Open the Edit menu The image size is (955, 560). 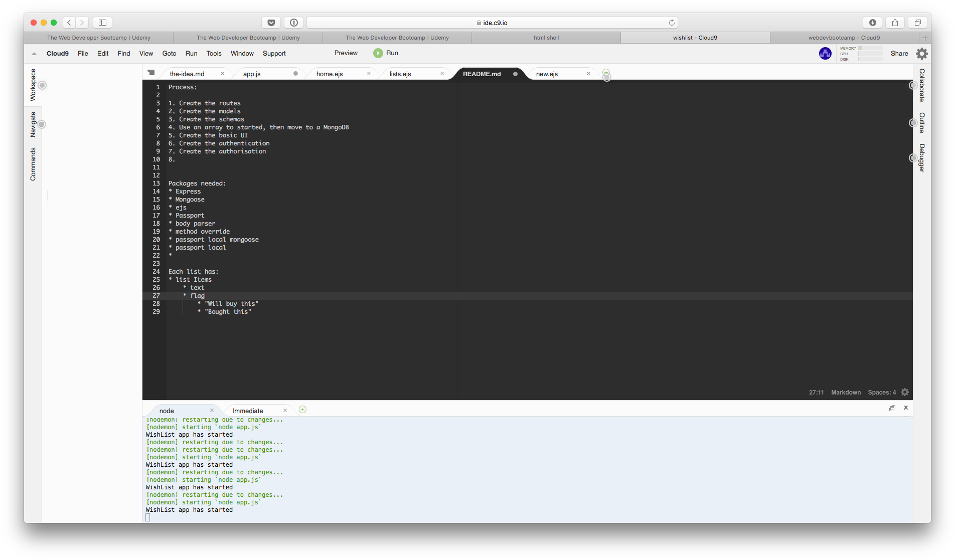pos(103,54)
